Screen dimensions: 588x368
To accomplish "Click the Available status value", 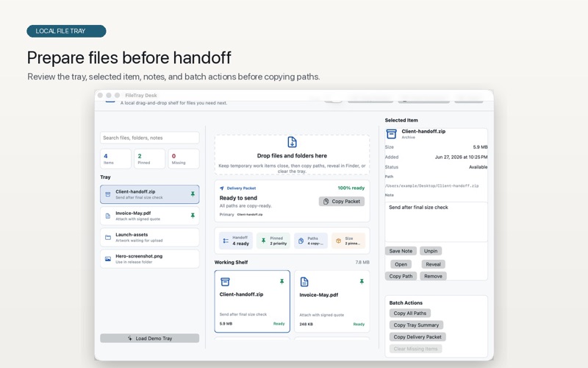I will [x=478, y=167].
